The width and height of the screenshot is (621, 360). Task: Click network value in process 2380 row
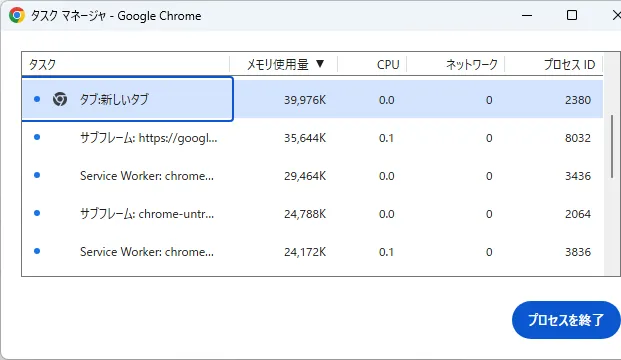point(489,100)
